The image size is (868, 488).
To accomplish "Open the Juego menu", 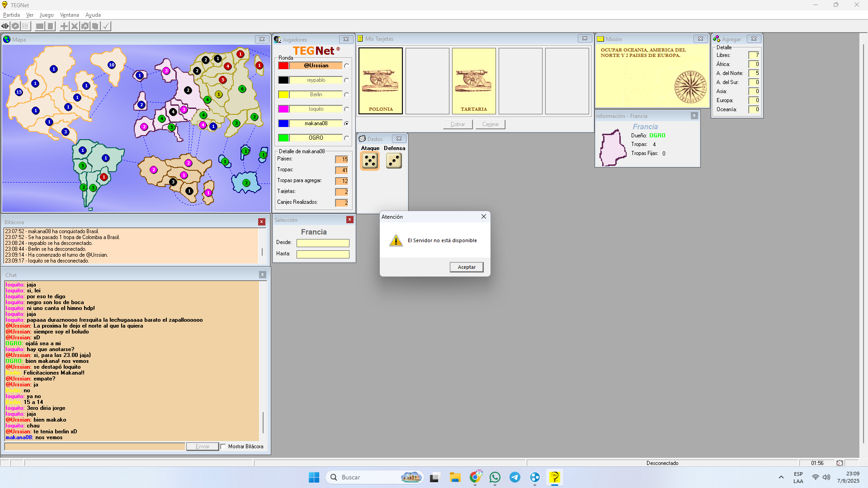I will pyautogui.click(x=47, y=15).
